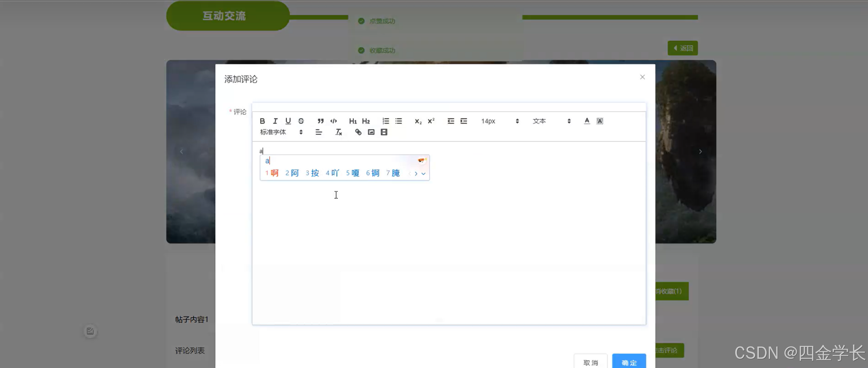Viewport: 868px width, 368px height.
Task: Decrease the text indent
Action: point(451,121)
